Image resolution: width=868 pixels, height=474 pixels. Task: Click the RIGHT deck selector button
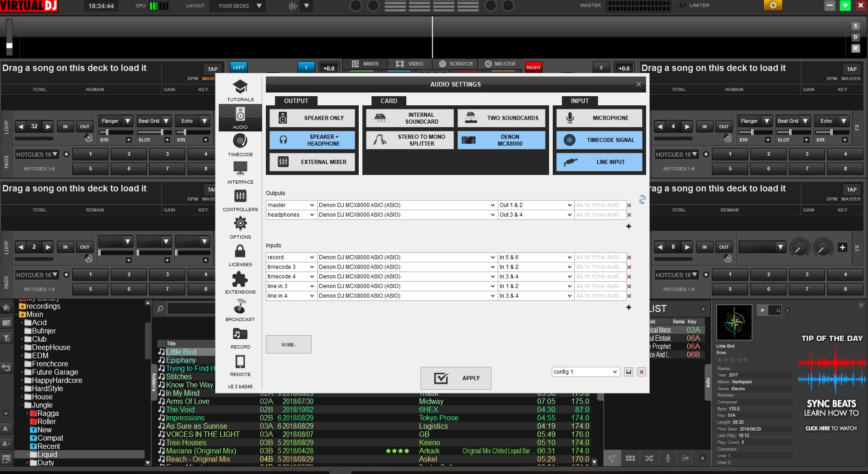tap(534, 67)
